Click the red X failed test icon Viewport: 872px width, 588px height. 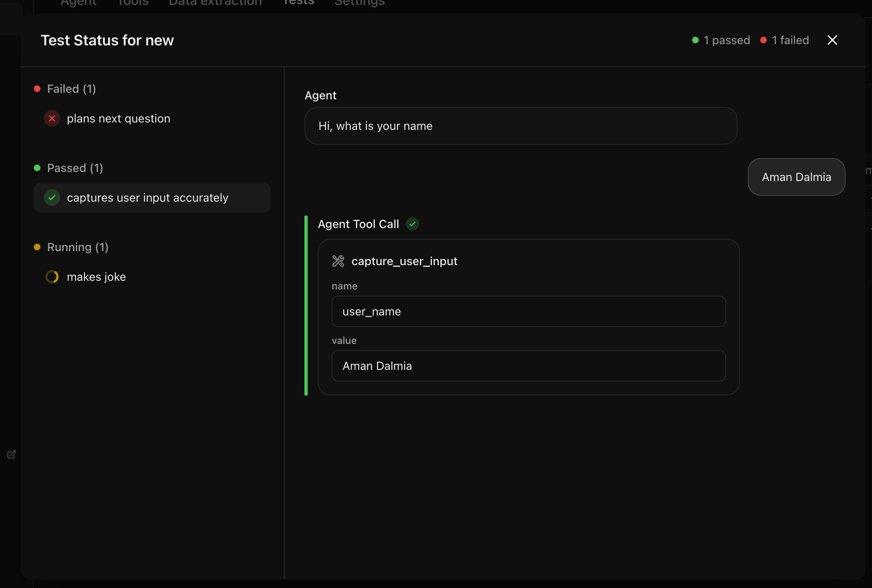[x=52, y=119]
